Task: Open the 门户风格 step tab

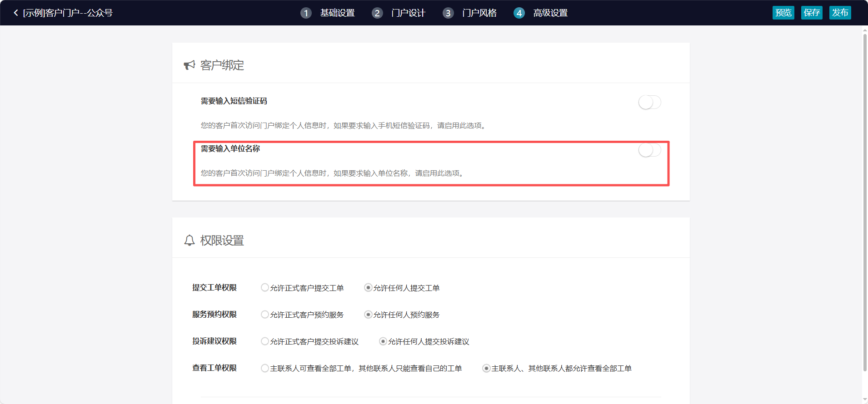Action: [479, 13]
